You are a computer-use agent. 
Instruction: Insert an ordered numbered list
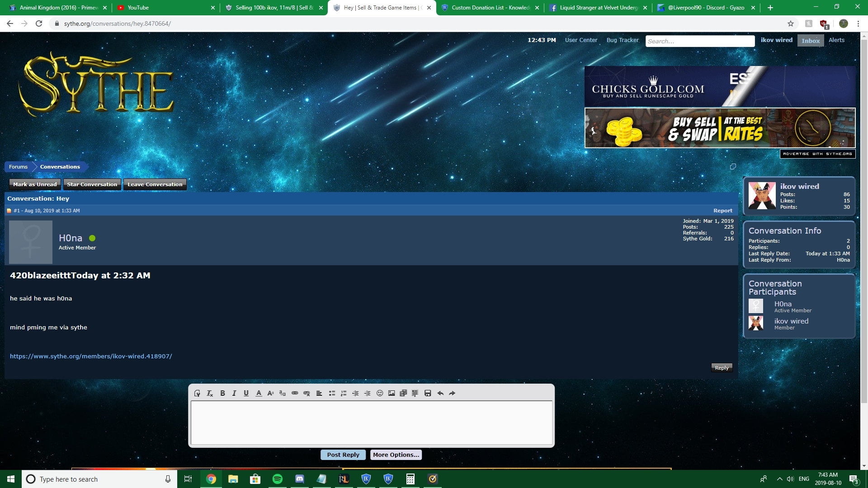point(344,393)
